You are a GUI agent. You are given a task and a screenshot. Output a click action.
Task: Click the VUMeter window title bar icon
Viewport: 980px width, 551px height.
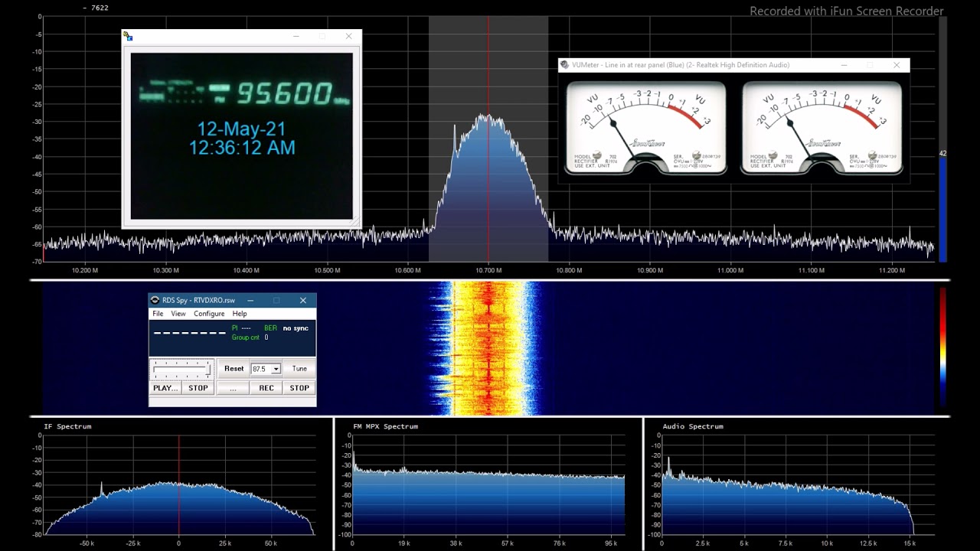coord(564,65)
